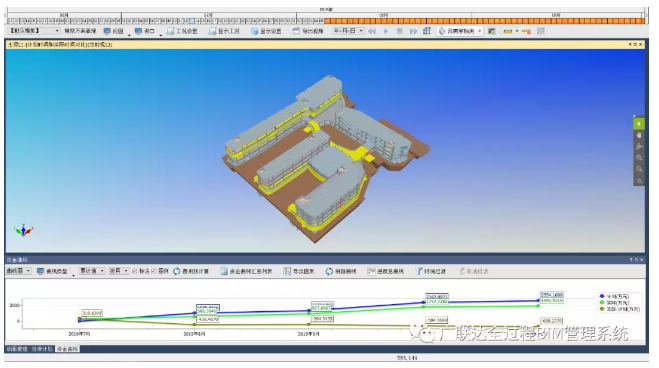
Task: Open the arrow next to yellow bar icon
Action: click(x=517, y=32)
